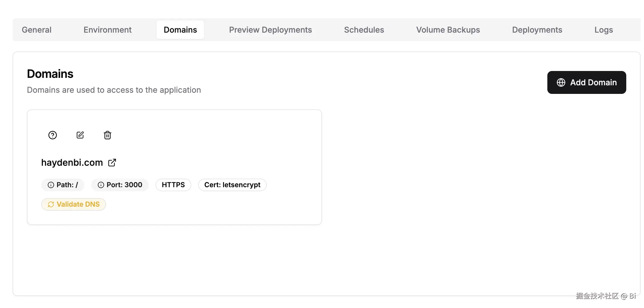The width and height of the screenshot is (644, 308).
Task: Click the HTTPS badge
Action: point(173,185)
